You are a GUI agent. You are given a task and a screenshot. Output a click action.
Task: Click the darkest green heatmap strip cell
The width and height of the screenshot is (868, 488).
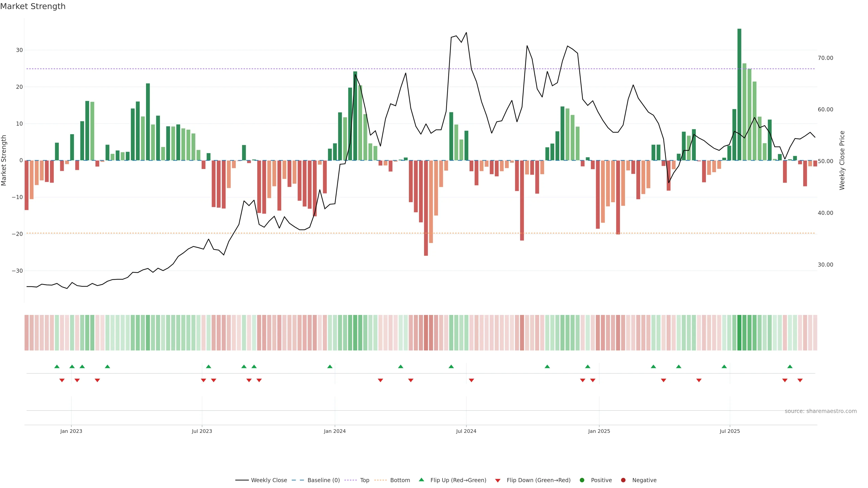(x=739, y=333)
